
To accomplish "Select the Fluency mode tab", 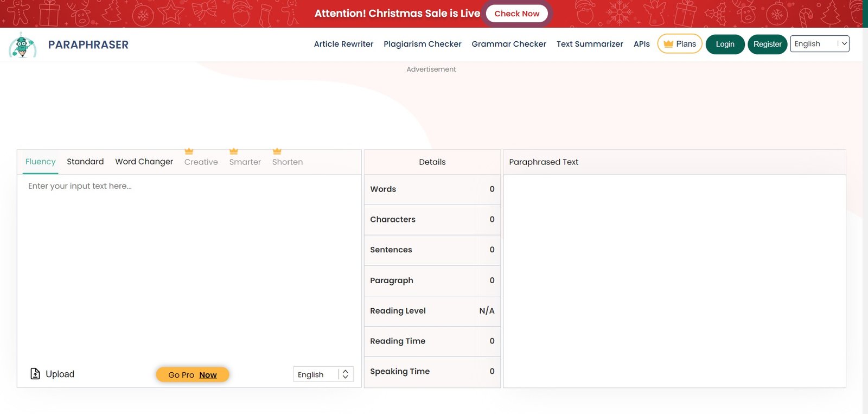I will coord(41,162).
